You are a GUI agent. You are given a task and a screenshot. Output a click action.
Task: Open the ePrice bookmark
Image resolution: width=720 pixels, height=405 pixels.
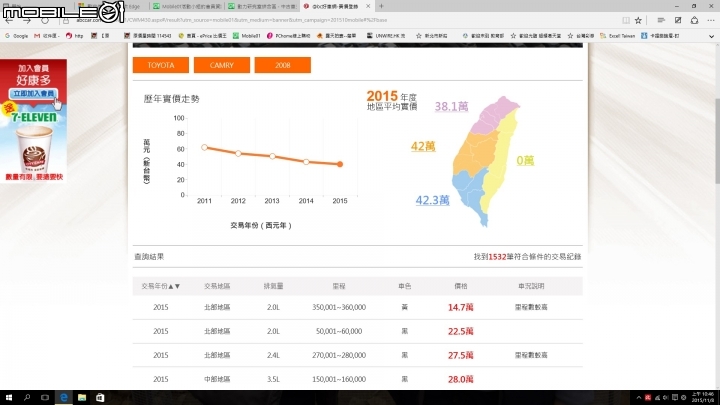(x=202, y=36)
